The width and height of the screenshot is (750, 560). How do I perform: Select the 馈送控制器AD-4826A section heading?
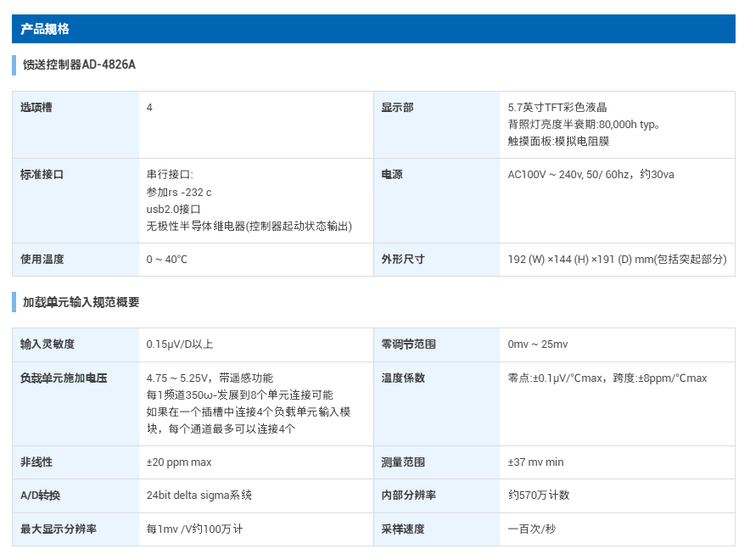80,64
